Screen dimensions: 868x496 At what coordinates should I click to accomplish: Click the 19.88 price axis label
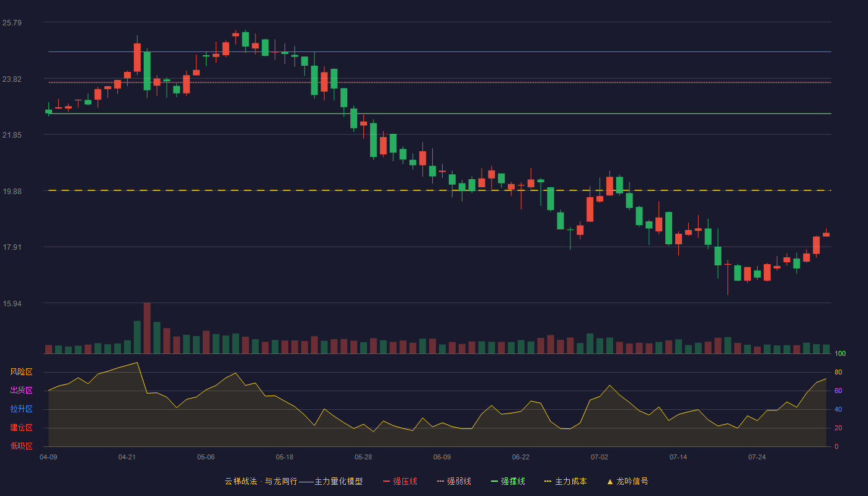click(12, 192)
